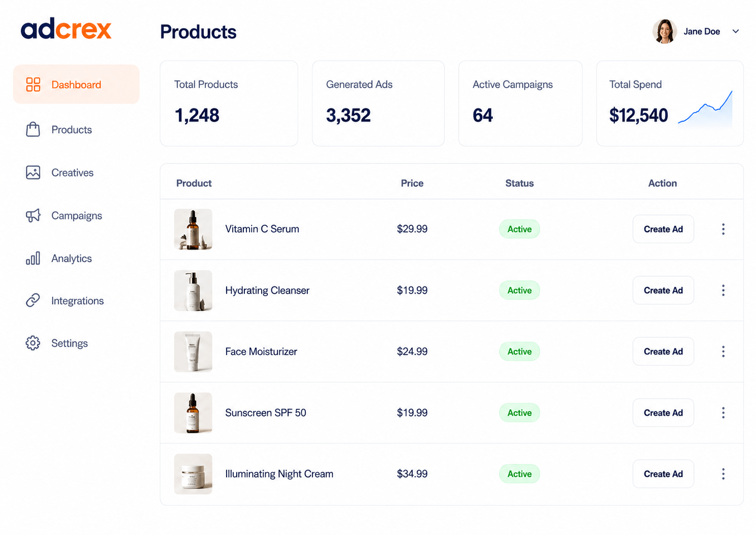Open more actions for Illuminating Night Cream
Screen dimensions: 756x535
(x=723, y=474)
